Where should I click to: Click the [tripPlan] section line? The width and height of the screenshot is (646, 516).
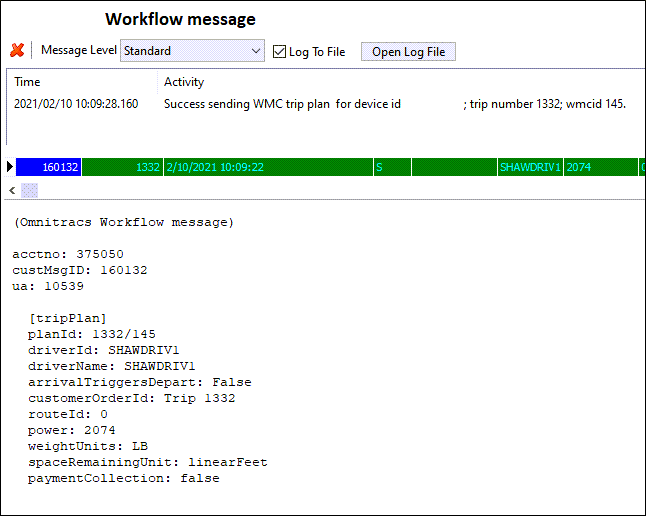coord(68,318)
